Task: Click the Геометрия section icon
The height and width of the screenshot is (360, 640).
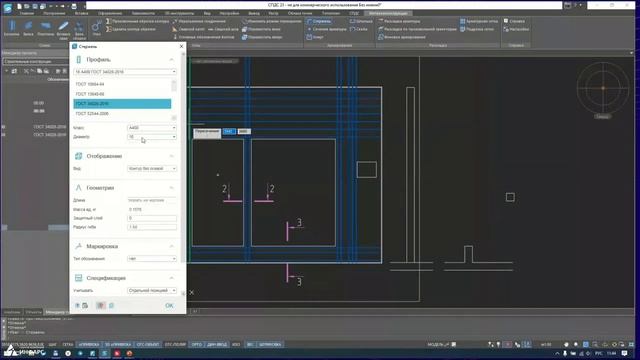Action: [x=78, y=188]
